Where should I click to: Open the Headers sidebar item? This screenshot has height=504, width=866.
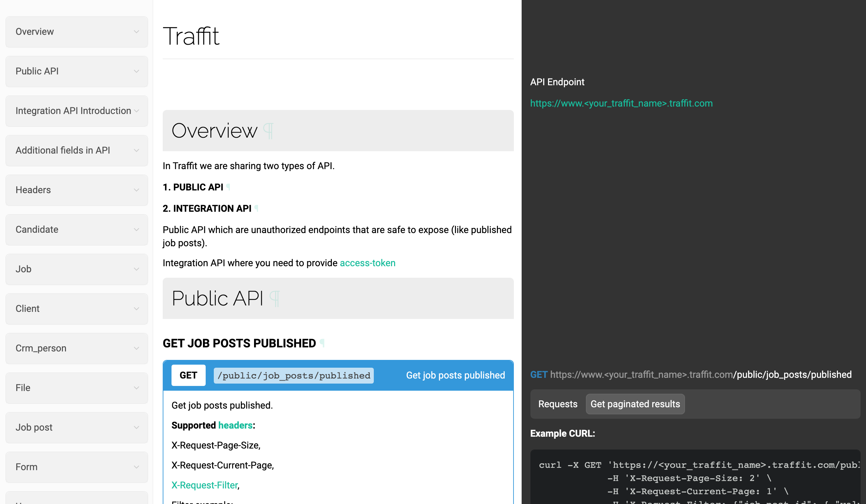77,190
